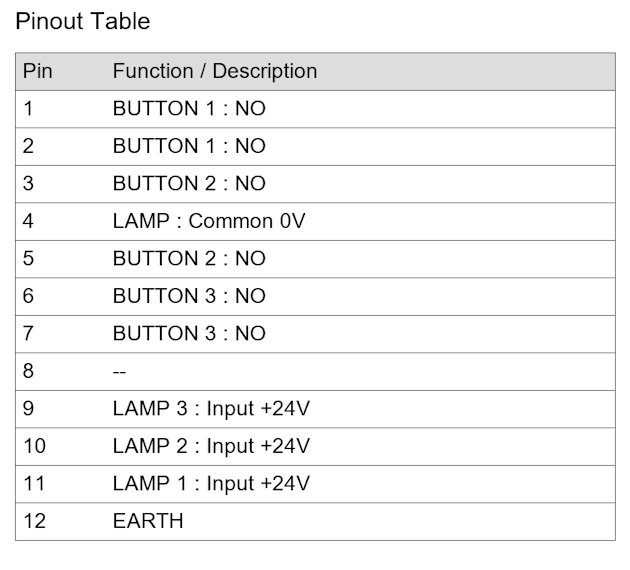This screenshot has height=570, width=630.
Task: Select pin 6 BUTTON 3 : NO row
Action: 315,296
